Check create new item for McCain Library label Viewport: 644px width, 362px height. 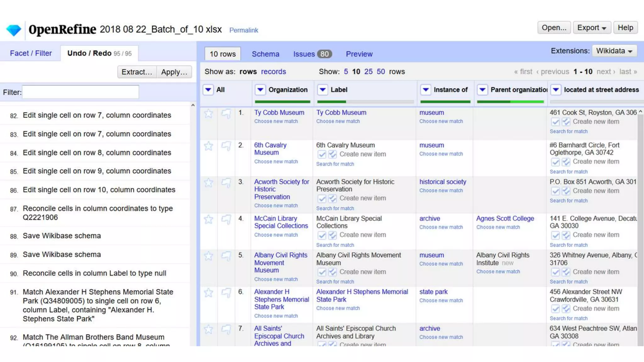pos(322,235)
